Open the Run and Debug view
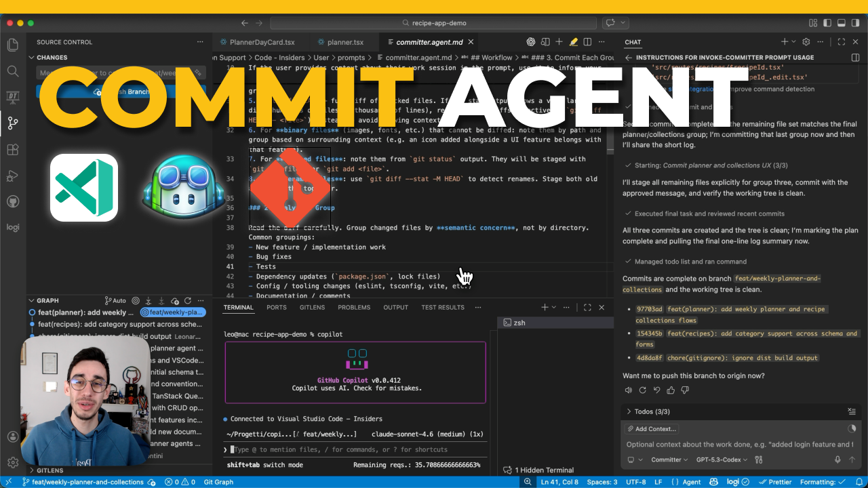Viewport: 868px width, 488px height. pyautogui.click(x=12, y=176)
